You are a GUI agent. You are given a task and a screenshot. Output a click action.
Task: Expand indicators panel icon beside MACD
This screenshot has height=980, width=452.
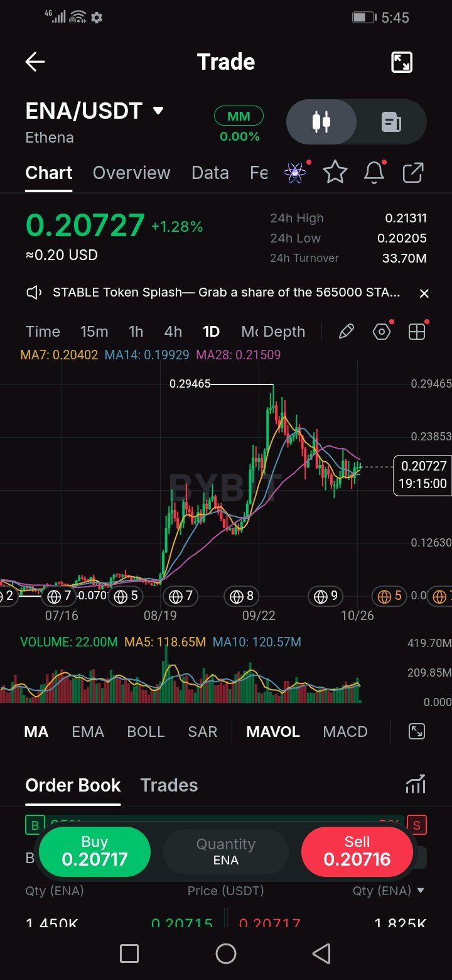pyautogui.click(x=417, y=731)
